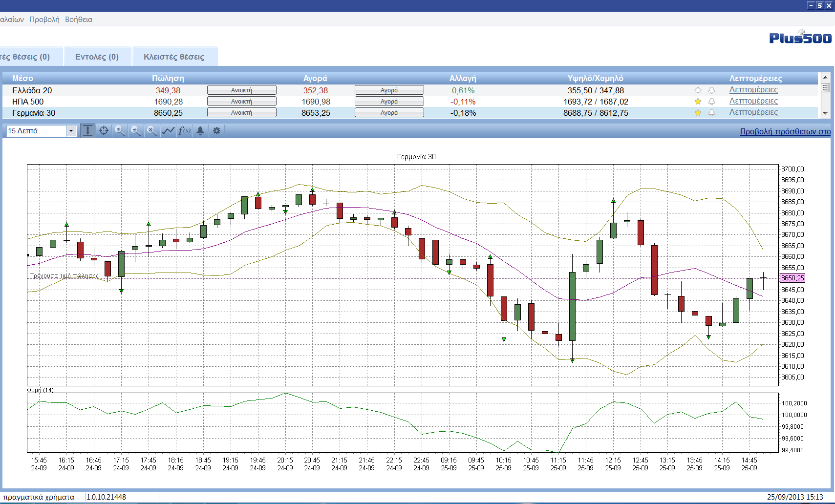The image size is (835, 504).
Task: Open the chart line type tool
Action: point(168,130)
